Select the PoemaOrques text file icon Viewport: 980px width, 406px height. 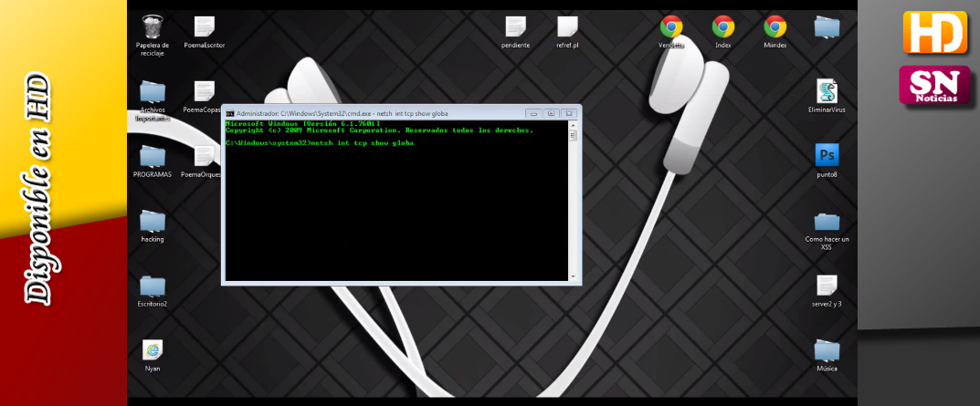205,157
